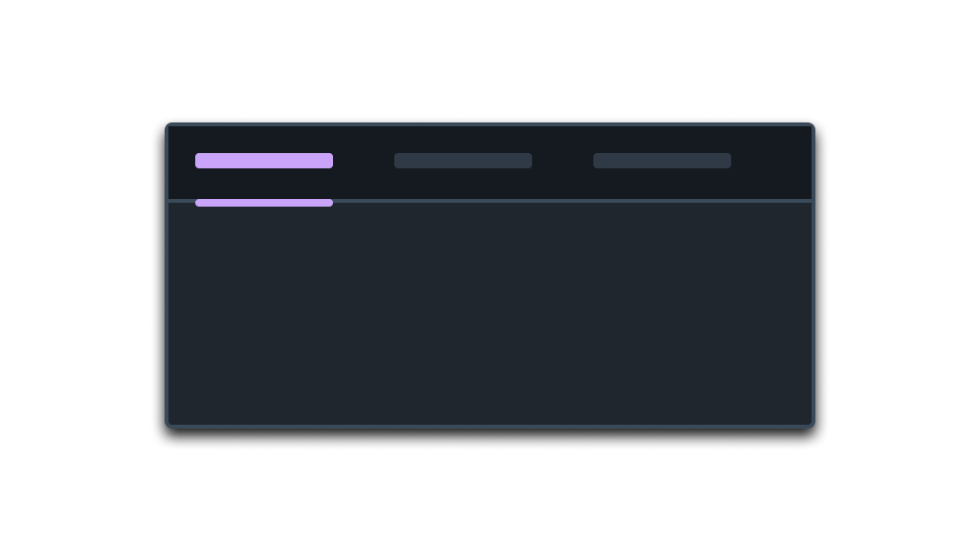This screenshot has width=980, height=551.
Task: Select the active purple first tab
Action: (264, 161)
